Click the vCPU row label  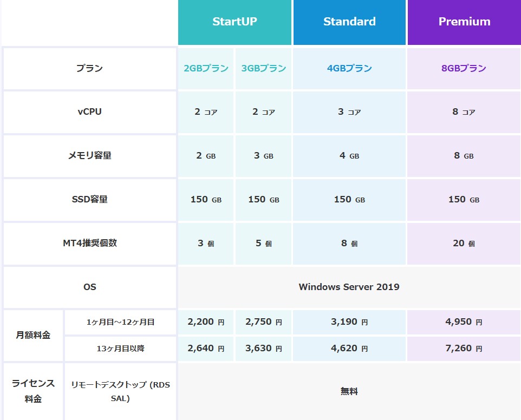[x=90, y=112]
